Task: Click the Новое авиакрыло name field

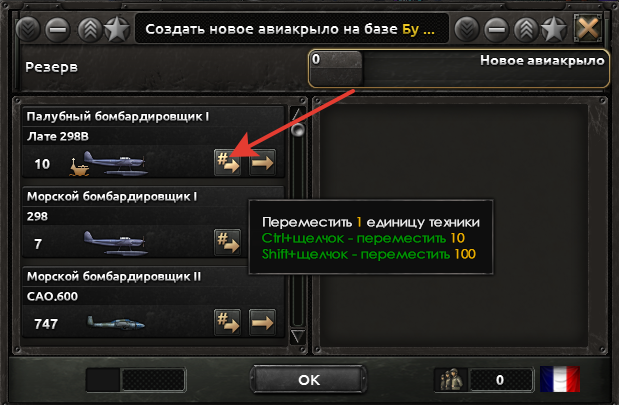Action: click(459, 68)
